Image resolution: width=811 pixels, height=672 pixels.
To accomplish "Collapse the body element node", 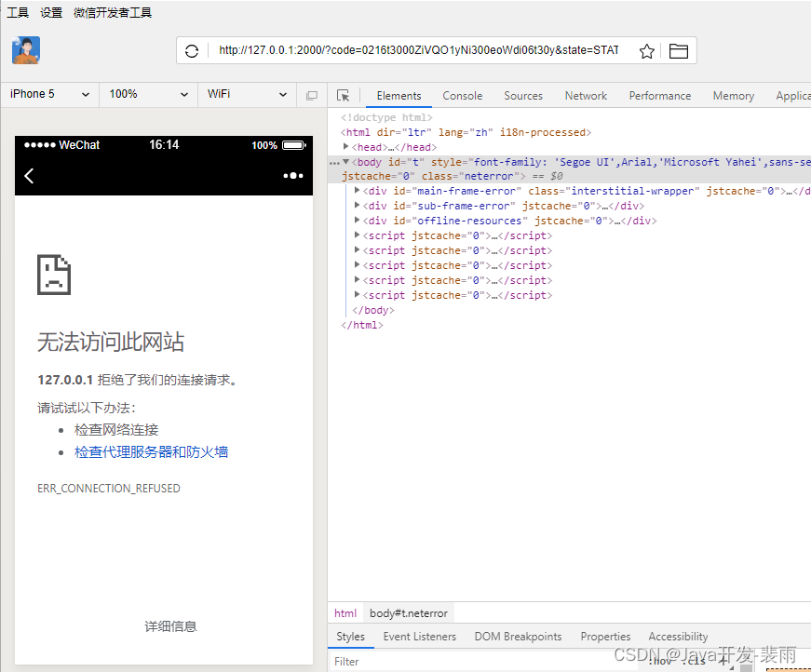I will (346, 162).
